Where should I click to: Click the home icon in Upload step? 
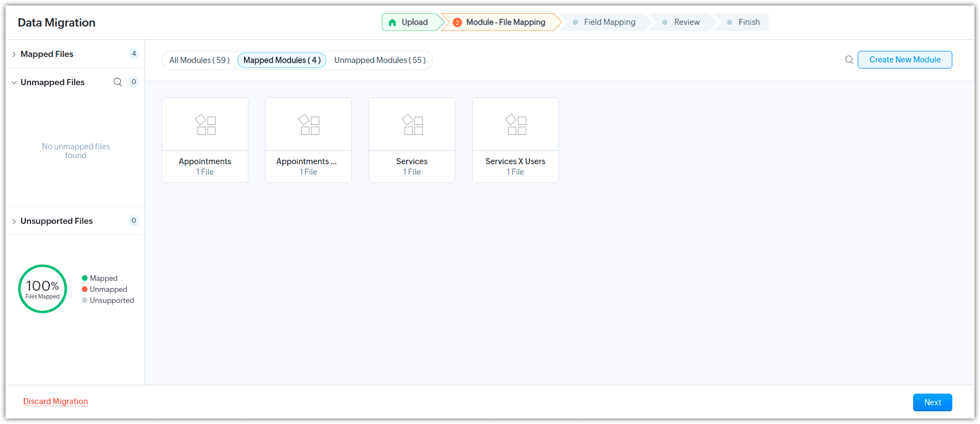click(392, 23)
